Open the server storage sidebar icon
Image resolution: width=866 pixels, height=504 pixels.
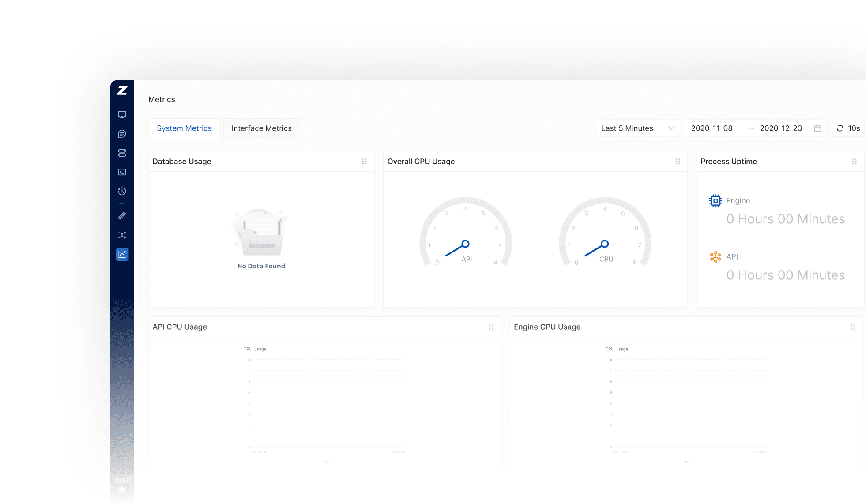[x=122, y=153]
